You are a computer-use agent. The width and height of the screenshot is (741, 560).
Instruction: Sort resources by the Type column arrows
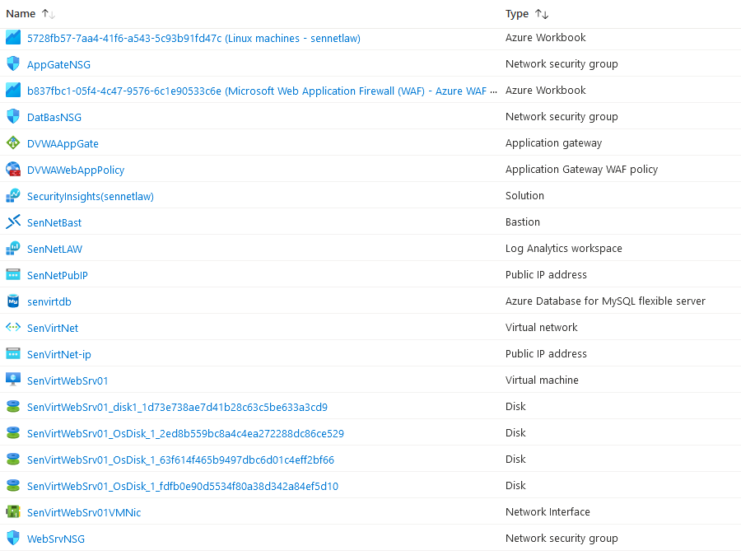[541, 14]
